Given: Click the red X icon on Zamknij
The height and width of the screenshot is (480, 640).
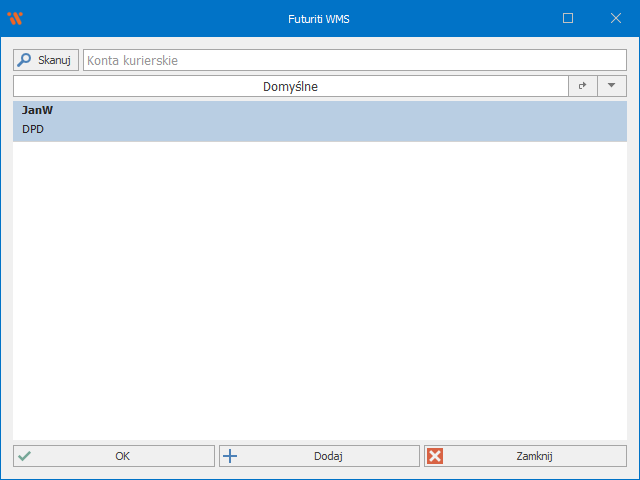Looking at the screenshot, I should [435, 456].
